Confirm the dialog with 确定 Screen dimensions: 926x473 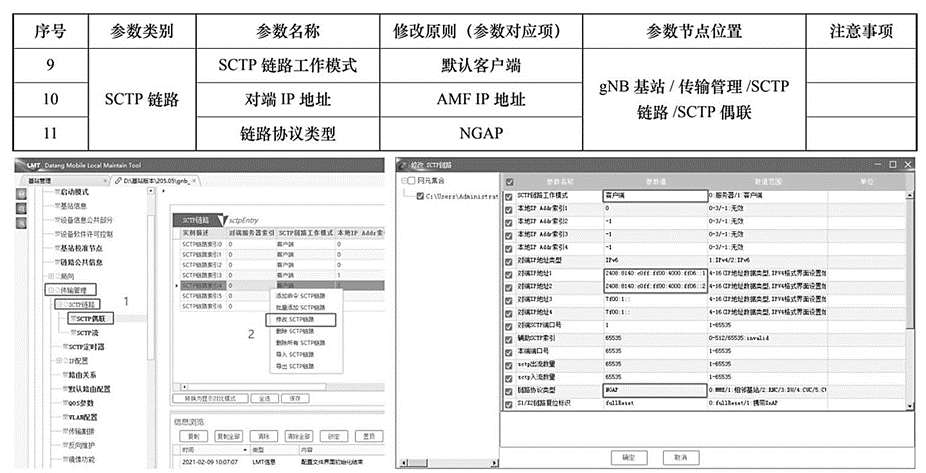point(629,458)
